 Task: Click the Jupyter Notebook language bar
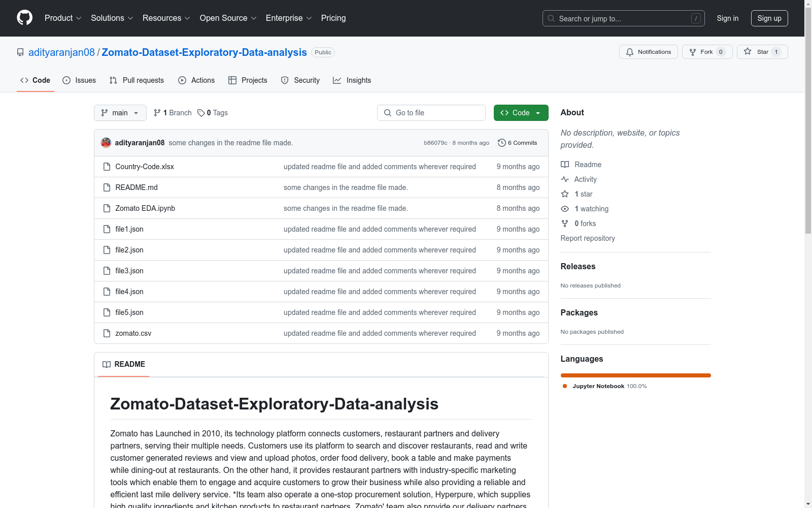point(636,375)
